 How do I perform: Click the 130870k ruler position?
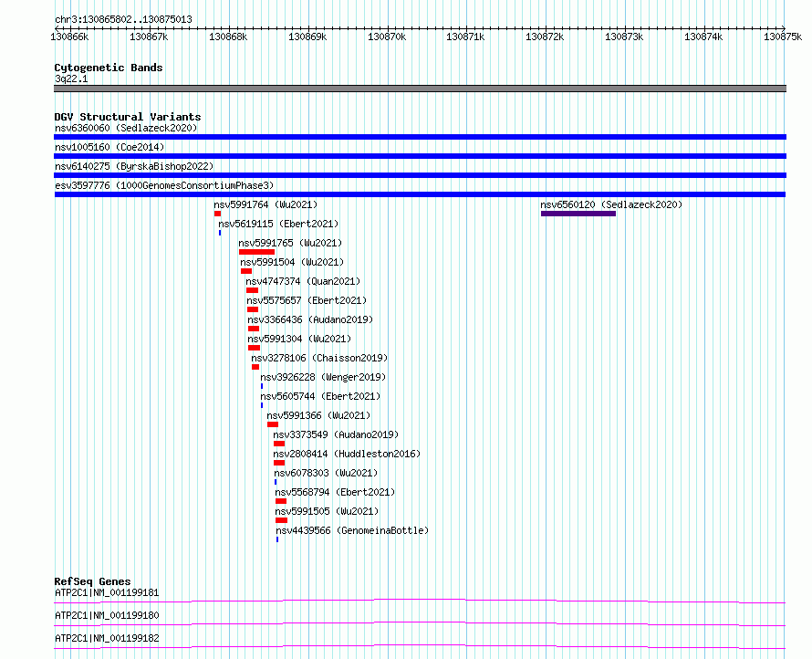tap(387, 37)
